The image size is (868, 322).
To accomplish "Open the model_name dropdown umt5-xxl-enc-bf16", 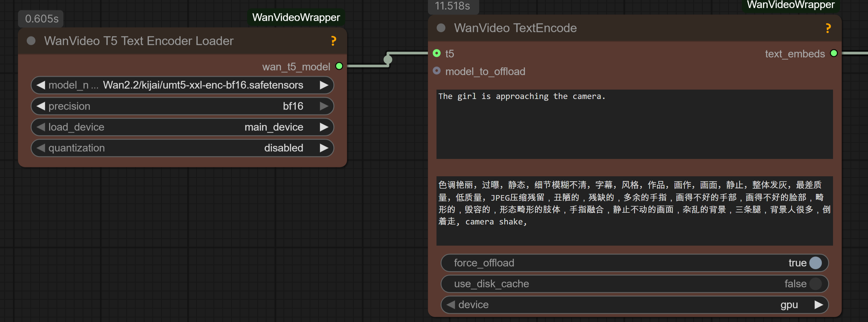I will (x=182, y=85).
